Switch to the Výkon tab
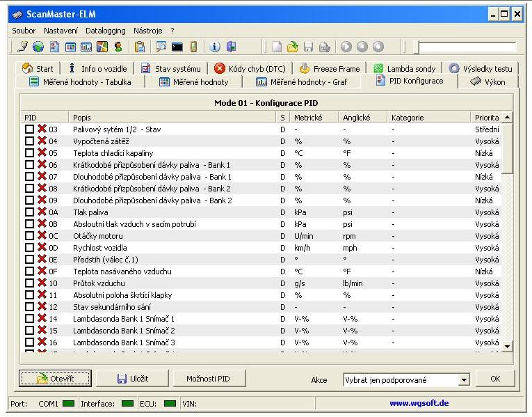 click(487, 82)
